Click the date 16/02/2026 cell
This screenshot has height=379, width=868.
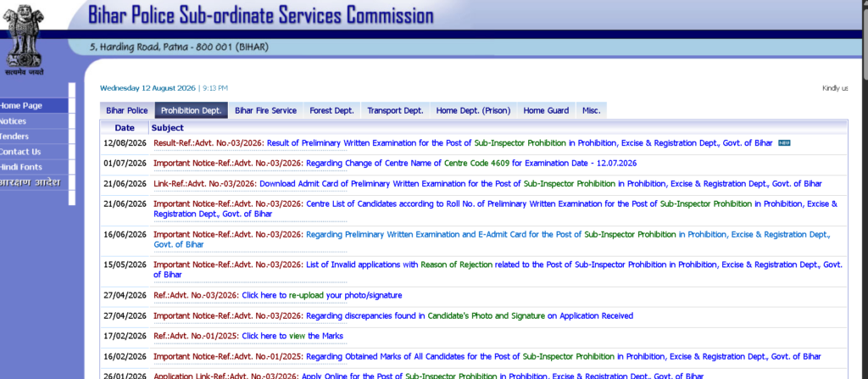pos(125,356)
